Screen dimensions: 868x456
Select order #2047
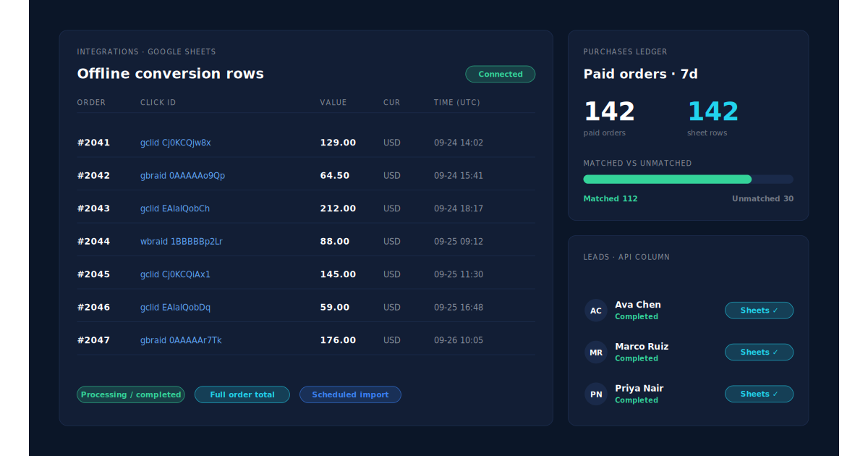pos(94,340)
